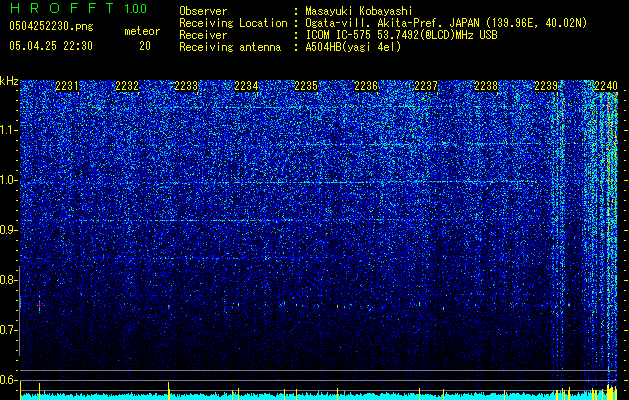Click the 1.0 kHz axis label

point(9,180)
